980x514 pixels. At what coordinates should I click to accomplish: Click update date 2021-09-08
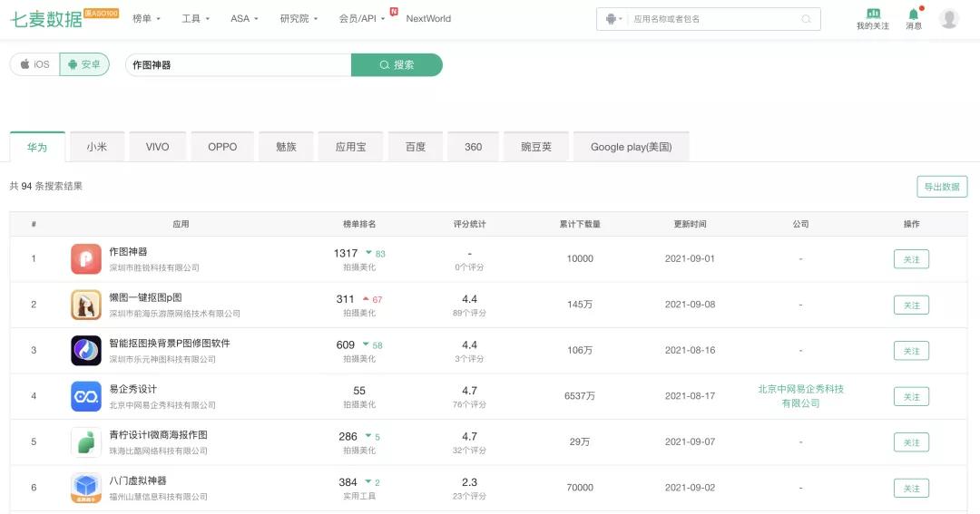point(690,305)
